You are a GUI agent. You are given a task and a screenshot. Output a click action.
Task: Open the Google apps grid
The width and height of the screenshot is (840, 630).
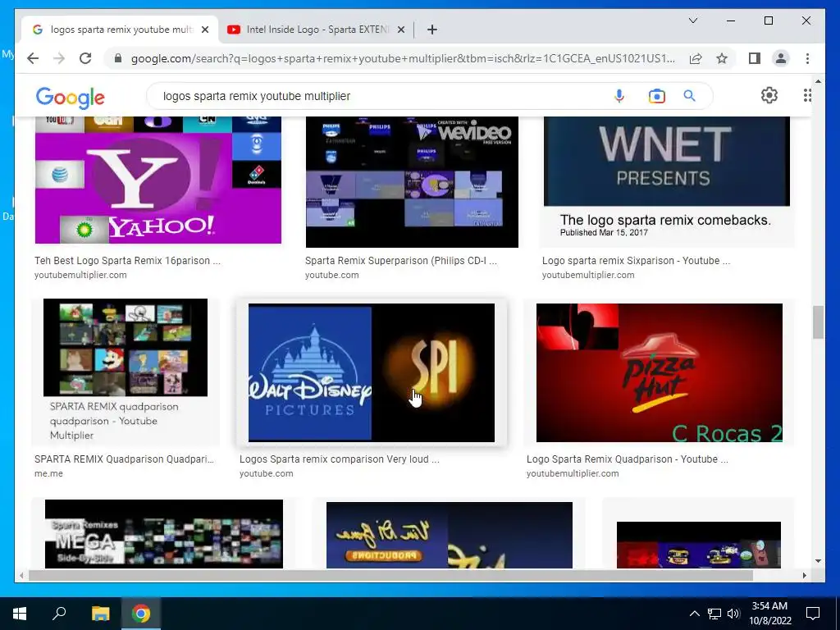807,95
